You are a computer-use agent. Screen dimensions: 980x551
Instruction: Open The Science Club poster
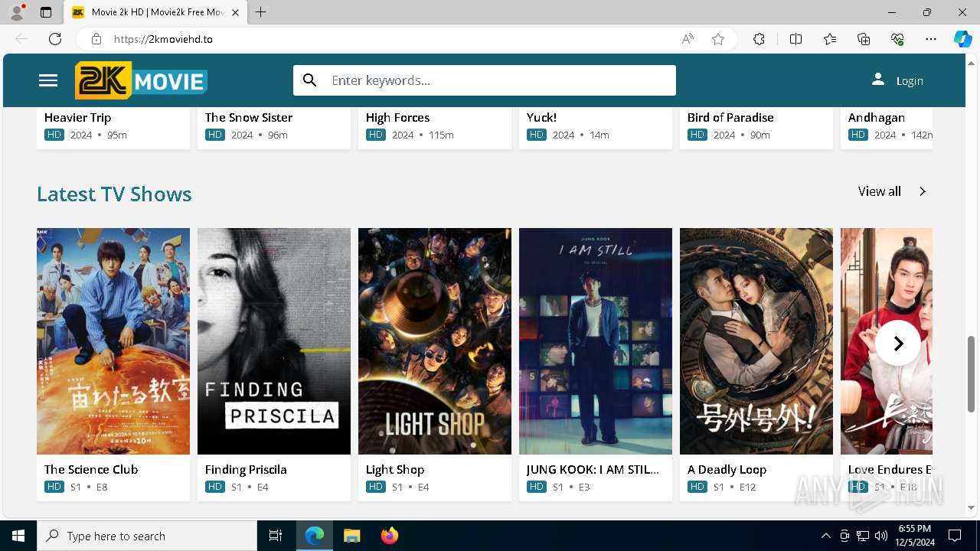(x=113, y=341)
